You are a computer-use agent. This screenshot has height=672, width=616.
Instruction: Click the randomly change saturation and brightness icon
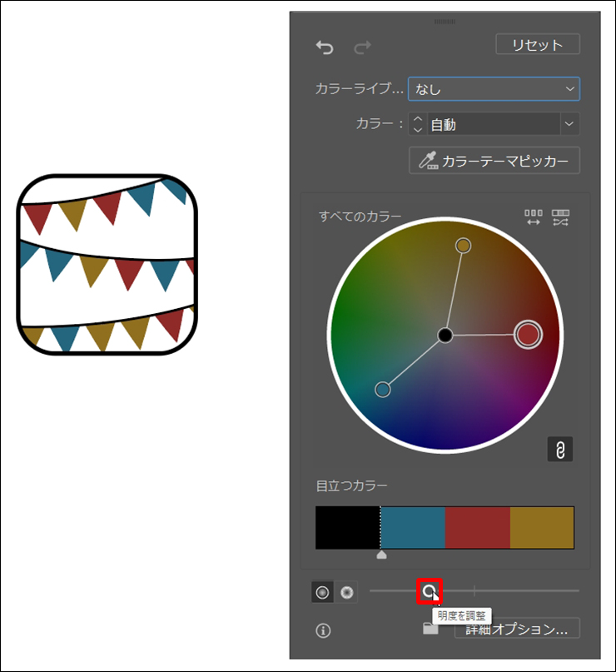(x=561, y=218)
